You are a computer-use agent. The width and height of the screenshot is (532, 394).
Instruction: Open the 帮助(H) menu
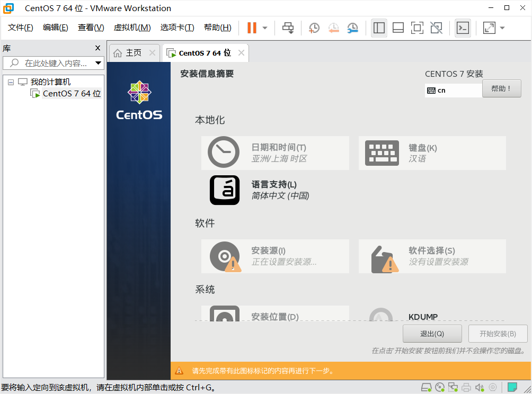click(x=217, y=28)
